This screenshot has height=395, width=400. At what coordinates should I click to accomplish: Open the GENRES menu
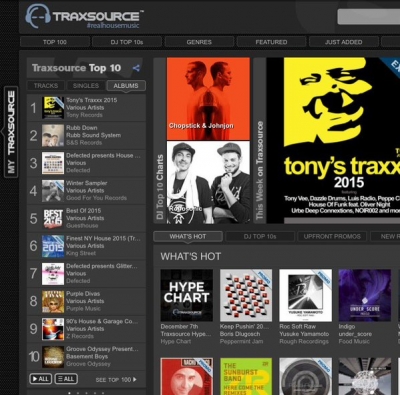coord(199,42)
